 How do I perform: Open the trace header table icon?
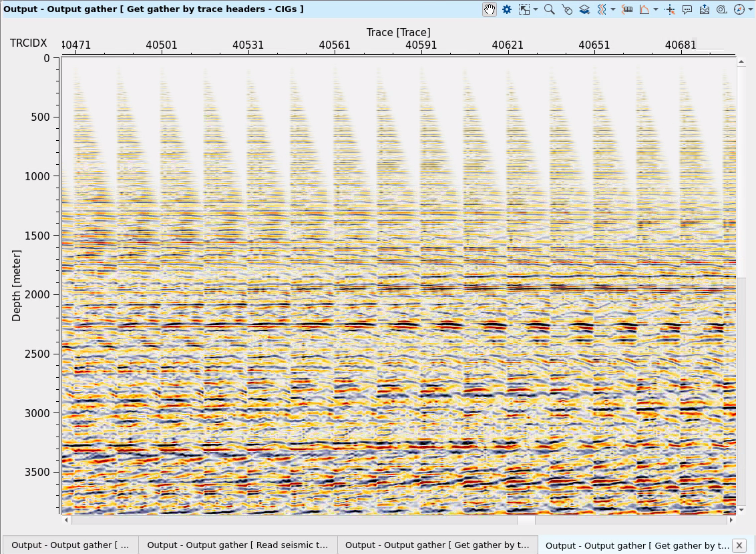pyautogui.click(x=629, y=9)
